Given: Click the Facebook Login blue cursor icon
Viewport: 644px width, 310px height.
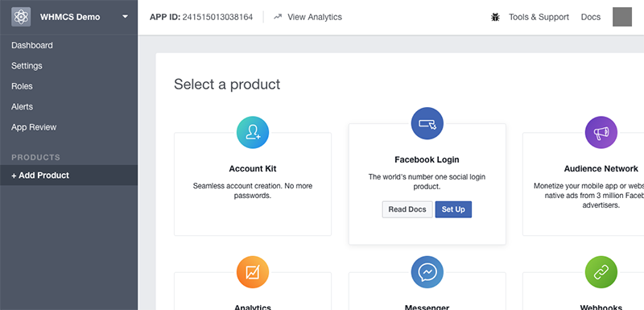Looking at the screenshot, I should (x=427, y=123).
